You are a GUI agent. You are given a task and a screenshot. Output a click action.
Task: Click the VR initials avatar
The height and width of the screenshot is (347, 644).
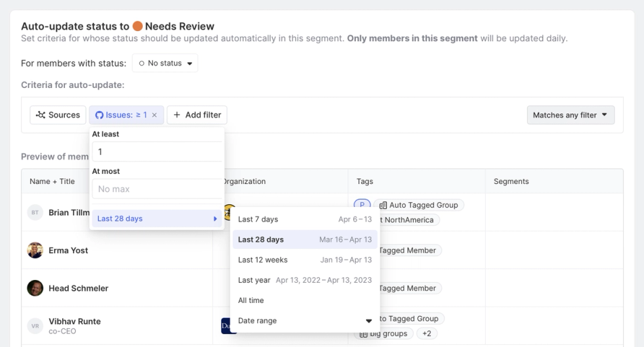tap(35, 325)
